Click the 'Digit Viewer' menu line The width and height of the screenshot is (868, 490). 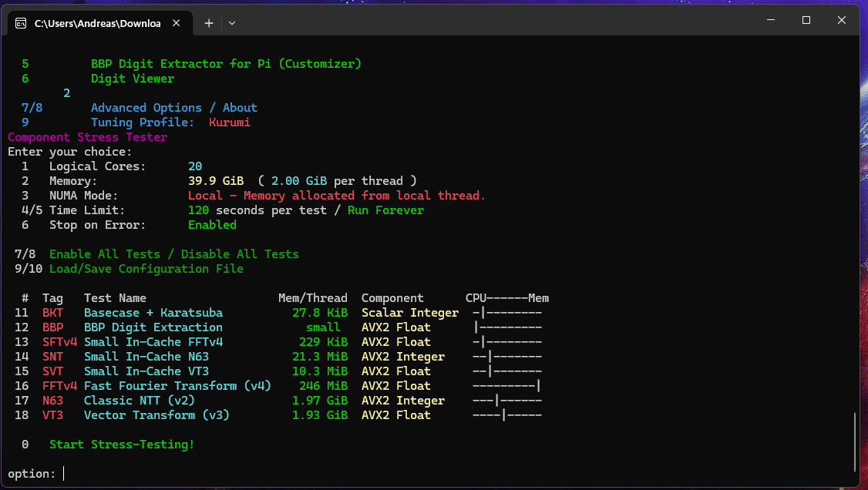[x=133, y=79]
